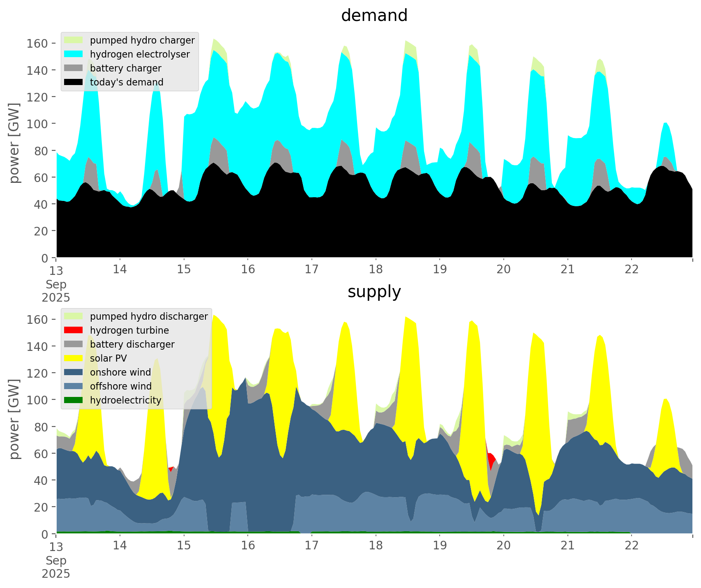The width and height of the screenshot is (701, 588).
Task: Select the yellow solar PV legend swatch
Action: click(x=74, y=358)
